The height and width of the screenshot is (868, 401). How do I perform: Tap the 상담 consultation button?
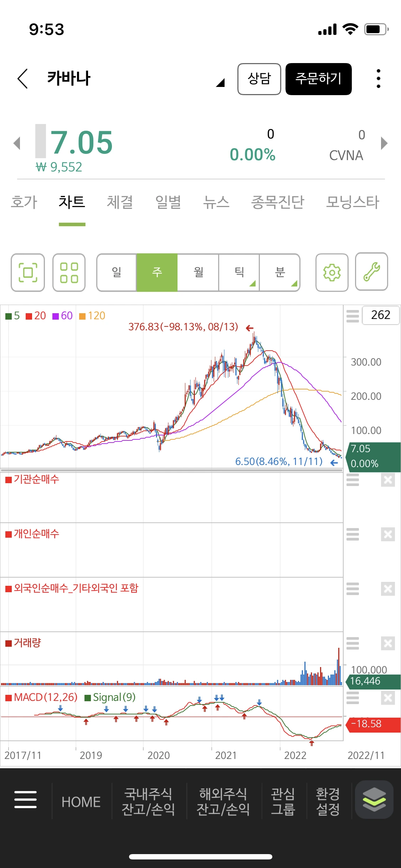point(259,79)
